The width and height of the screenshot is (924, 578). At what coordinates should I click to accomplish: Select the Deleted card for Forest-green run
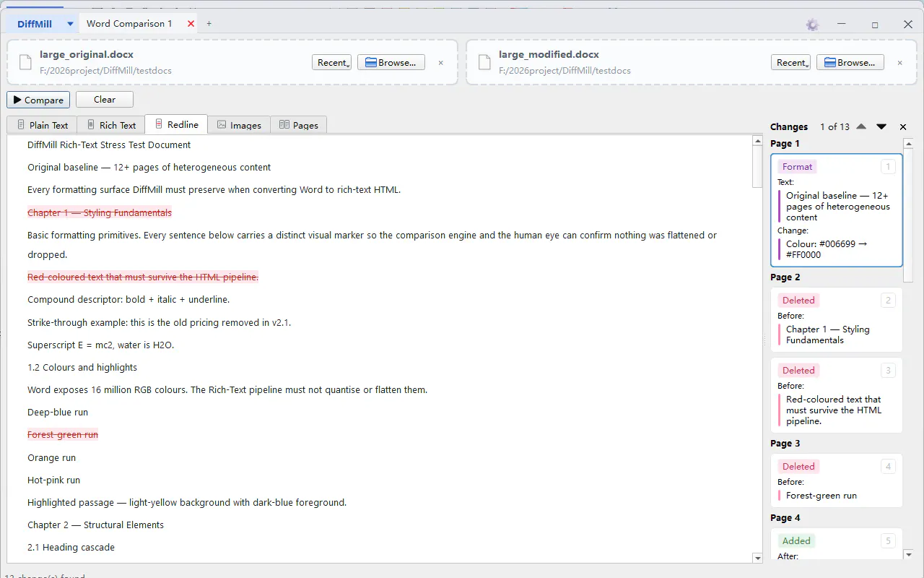click(x=837, y=480)
